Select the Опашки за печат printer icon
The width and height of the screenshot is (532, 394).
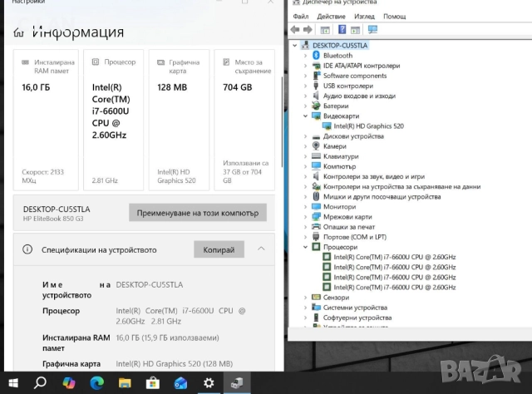pyautogui.click(x=316, y=227)
